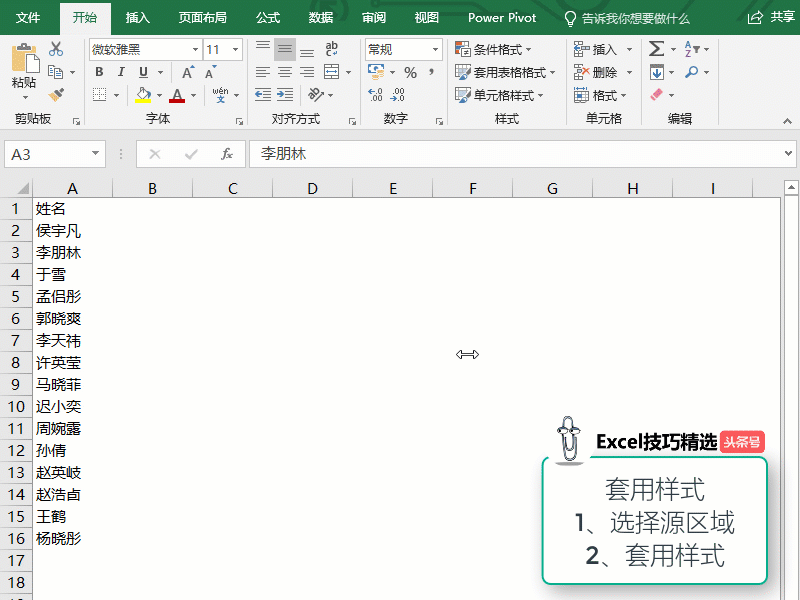
Task: Click the Wrap Text icon
Action: [332, 49]
